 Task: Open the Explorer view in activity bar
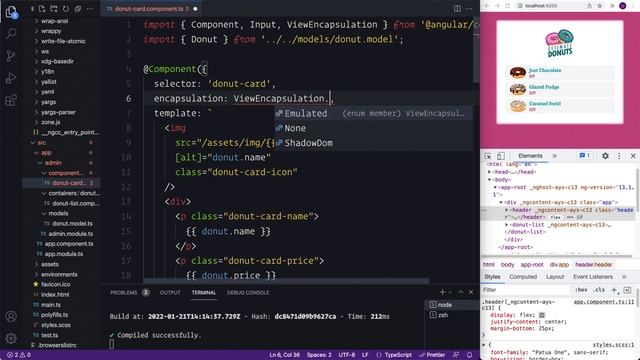point(11,12)
